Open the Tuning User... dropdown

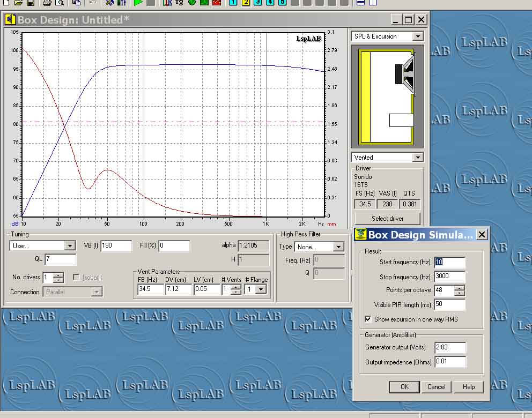(x=69, y=246)
